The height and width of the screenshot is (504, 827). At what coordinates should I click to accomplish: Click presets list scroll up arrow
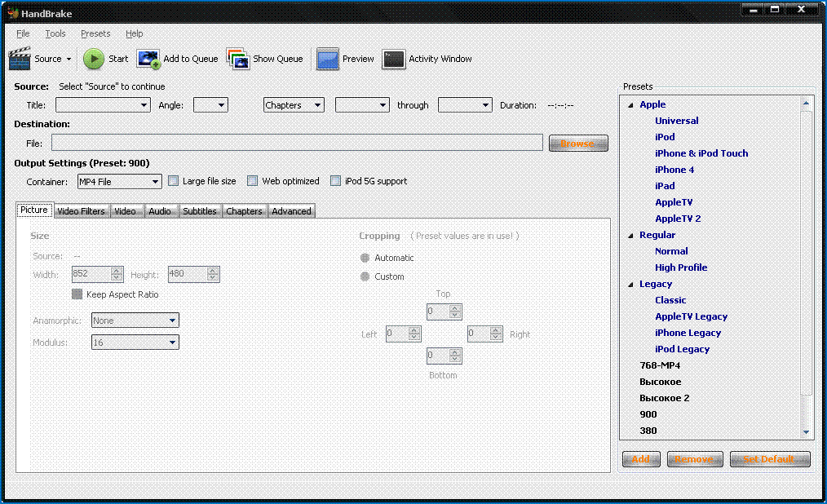[806, 104]
